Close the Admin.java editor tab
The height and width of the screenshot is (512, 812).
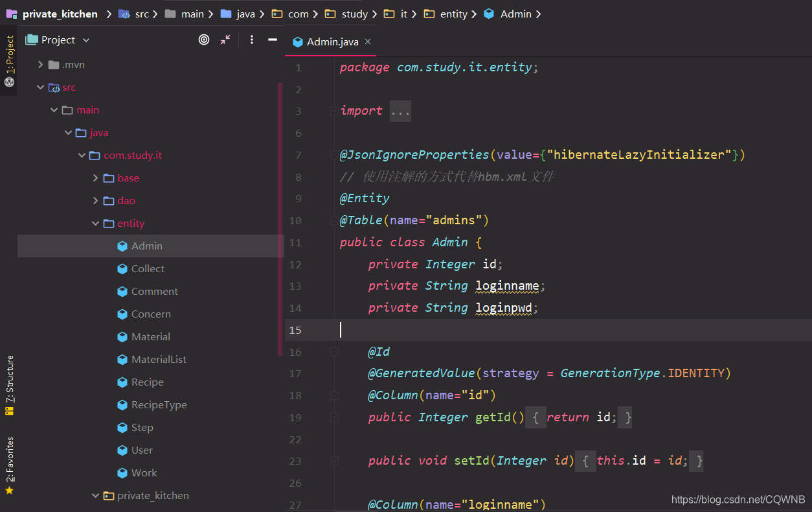coord(368,41)
